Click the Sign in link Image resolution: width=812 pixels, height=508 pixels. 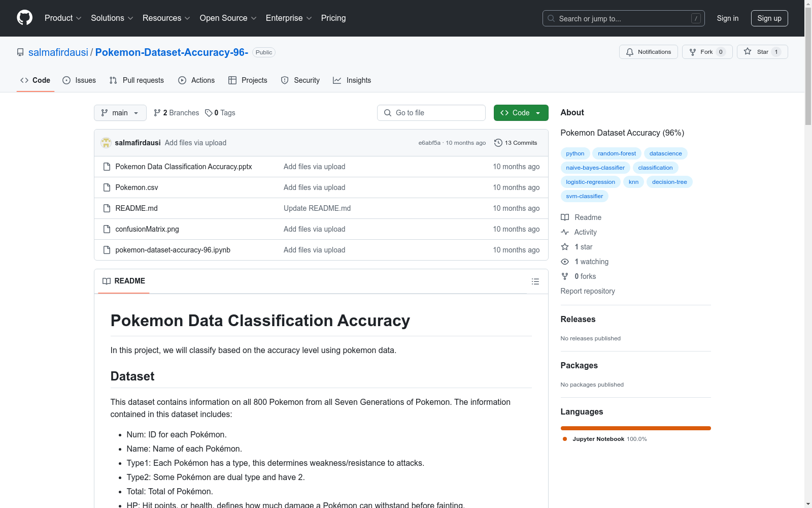[x=727, y=18]
